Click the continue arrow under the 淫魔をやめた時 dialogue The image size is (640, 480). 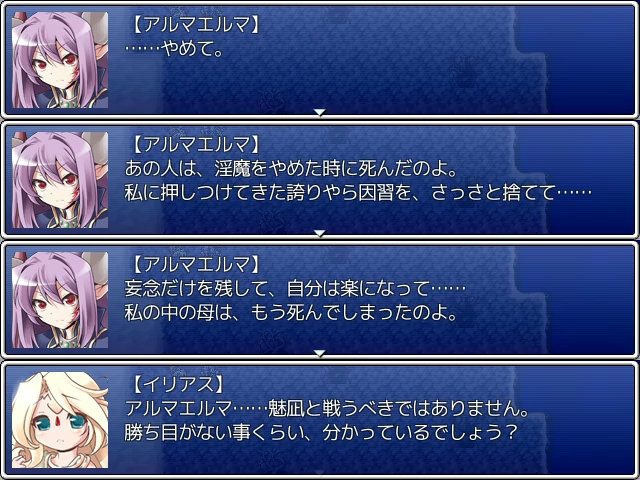(320, 233)
